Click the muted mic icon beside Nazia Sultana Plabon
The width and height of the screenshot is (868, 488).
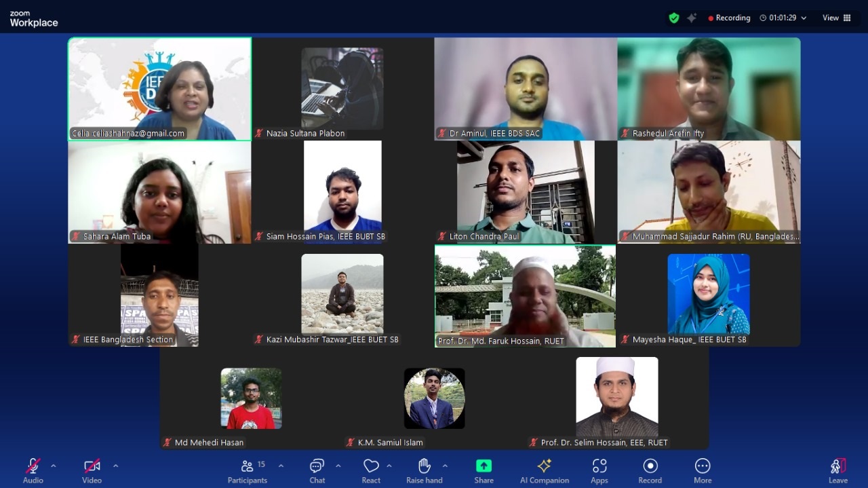point(259,134)
